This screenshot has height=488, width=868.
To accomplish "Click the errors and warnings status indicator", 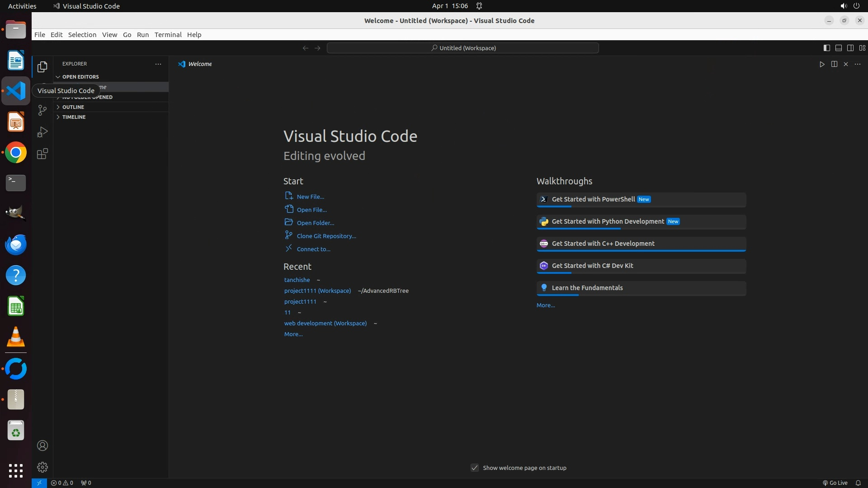I will point(62,483).
